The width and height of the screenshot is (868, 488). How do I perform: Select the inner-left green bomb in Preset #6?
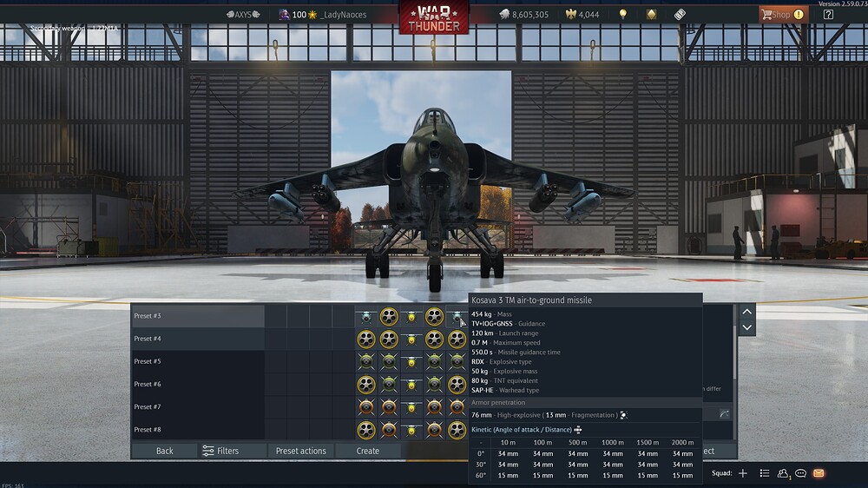point(389,385)
